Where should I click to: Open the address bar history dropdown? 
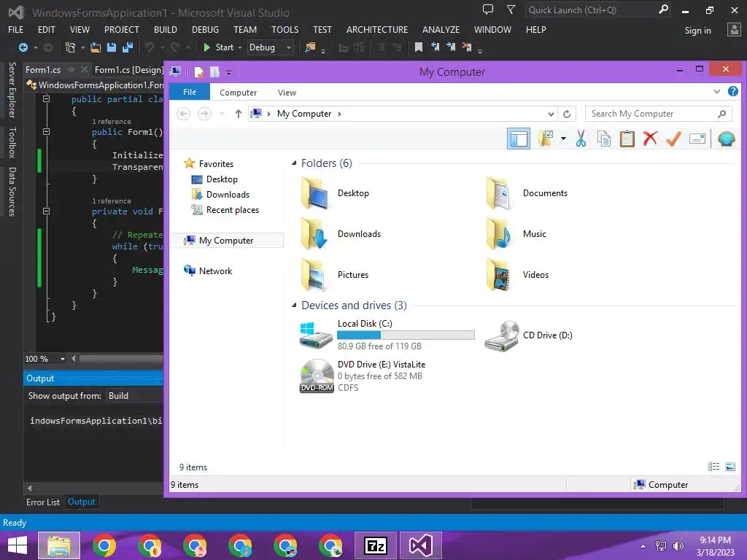click(551, 114)
